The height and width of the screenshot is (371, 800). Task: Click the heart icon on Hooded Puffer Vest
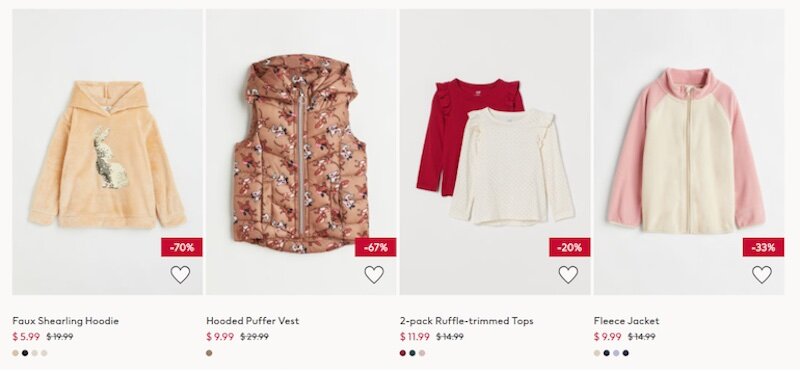pyautogui.click(x=374, y=275)
